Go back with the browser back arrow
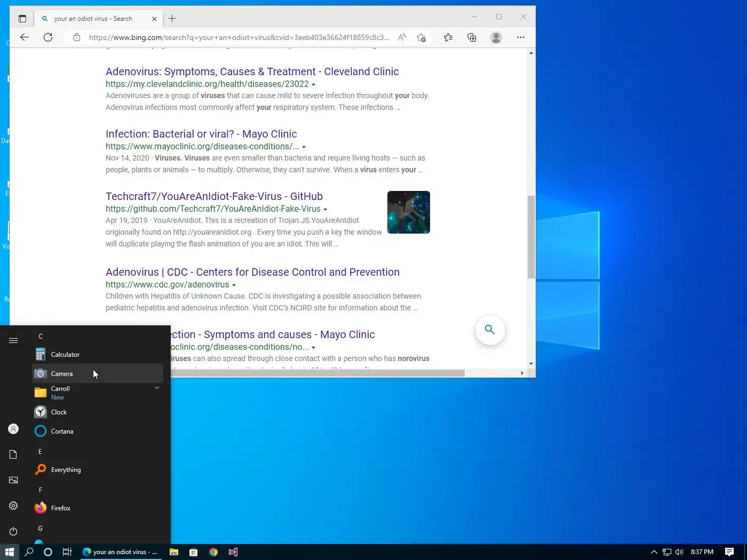Image resolution: width=747 pixels, height=560 pixels. pyautogui.click(x=25, y=37)
